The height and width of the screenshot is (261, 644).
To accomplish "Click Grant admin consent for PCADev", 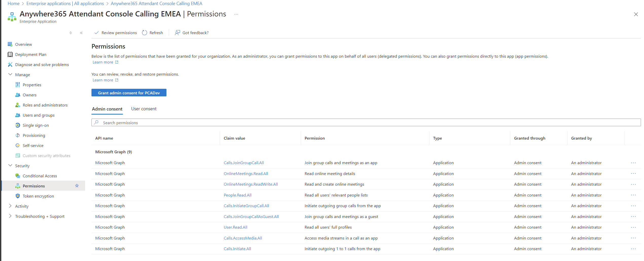I will (129, 93).
